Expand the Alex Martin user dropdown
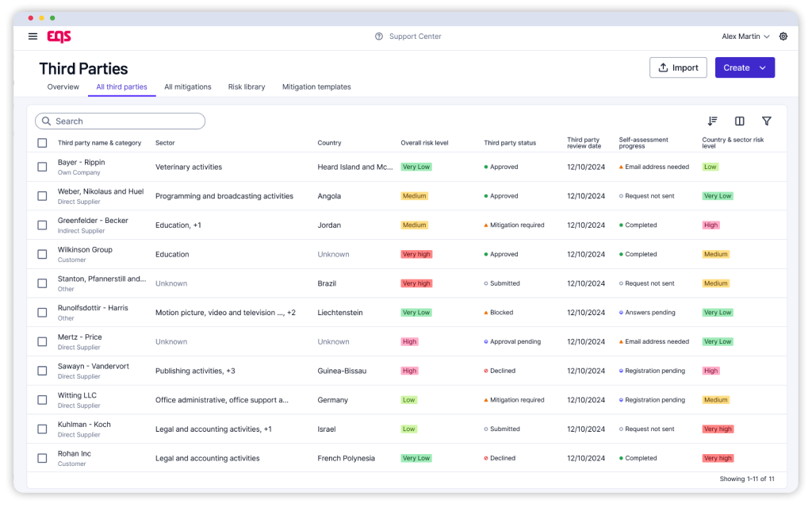812x508 pixels. point(745,37)
